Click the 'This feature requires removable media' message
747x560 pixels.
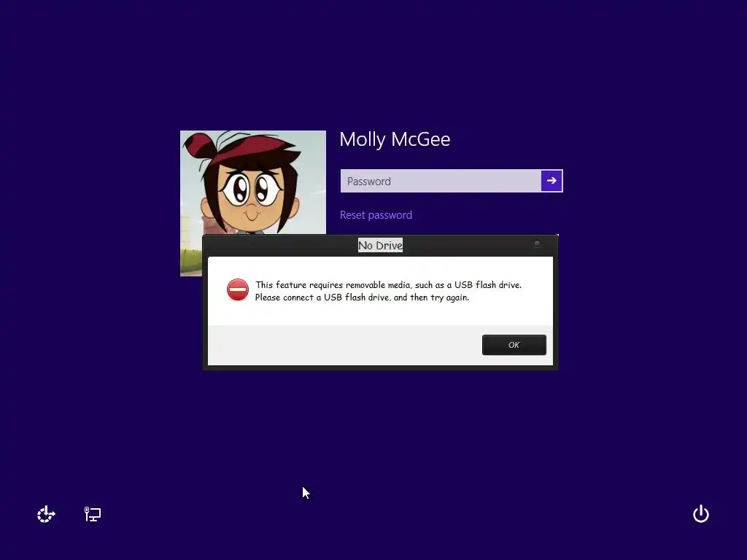pos(388,285)
